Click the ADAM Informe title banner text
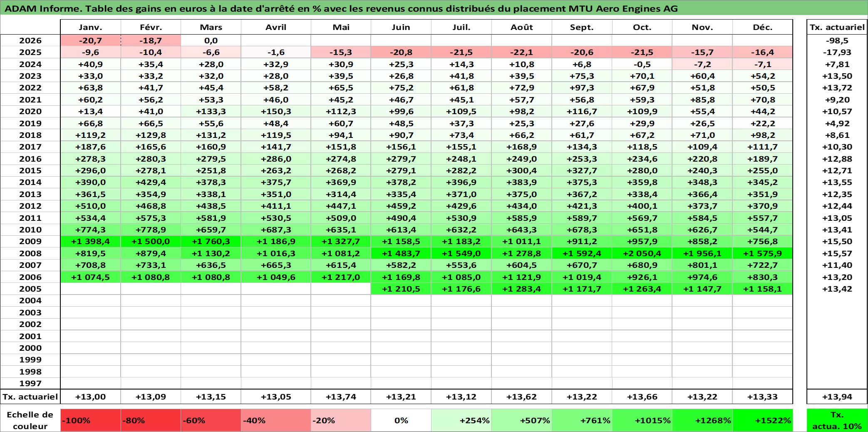868x432 pixels. pyautogui.click(x=341, y=8)
